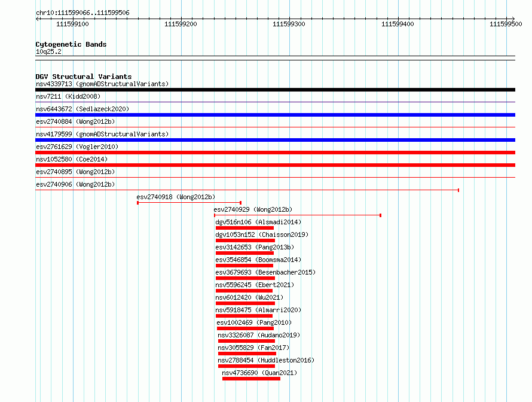The image size is (532, 402).
Task: Open esv2740918 (Wong2012b) variant label
Action: pos(176,197)
